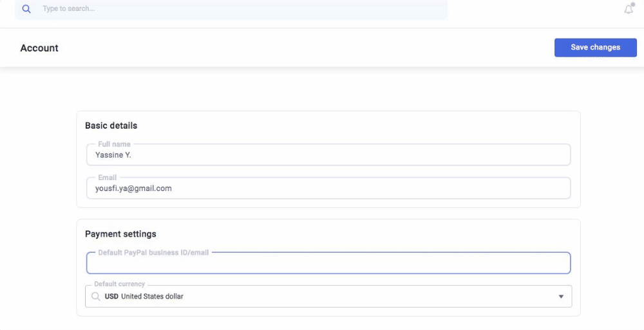
Task: Click the notification badge dot on the bell
Action: (x=632, y=5)
